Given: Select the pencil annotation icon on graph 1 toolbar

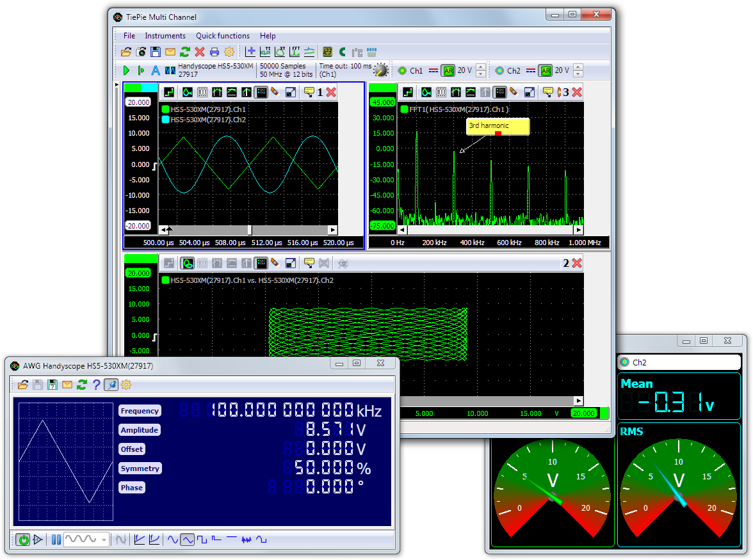Looking at the screenshot, I should [274, 92].
